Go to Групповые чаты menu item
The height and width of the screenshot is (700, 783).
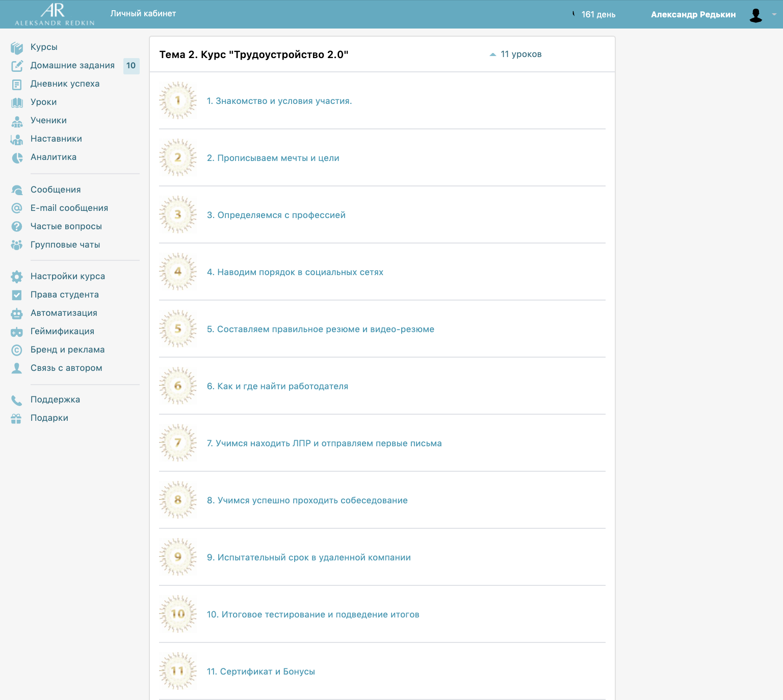click(x=65, y=245)
